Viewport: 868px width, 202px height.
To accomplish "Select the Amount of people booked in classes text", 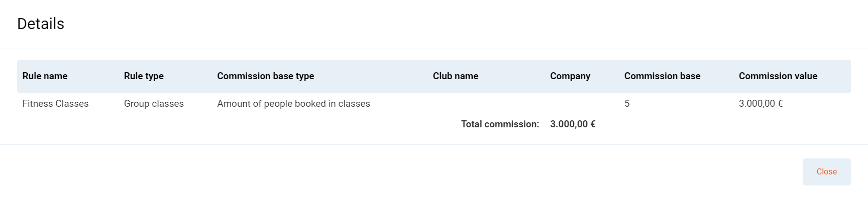I will pos(293,104).
